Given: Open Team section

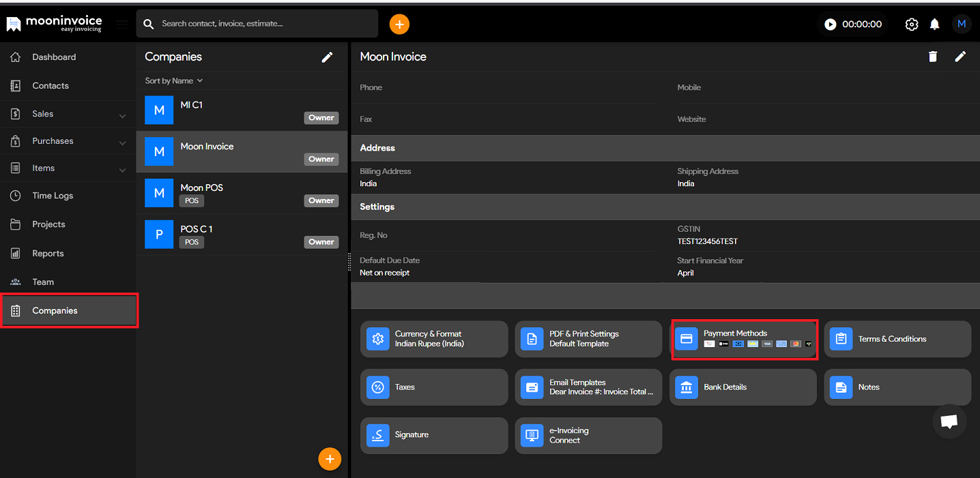Looking at the screenshot, I should coord(68,282).
